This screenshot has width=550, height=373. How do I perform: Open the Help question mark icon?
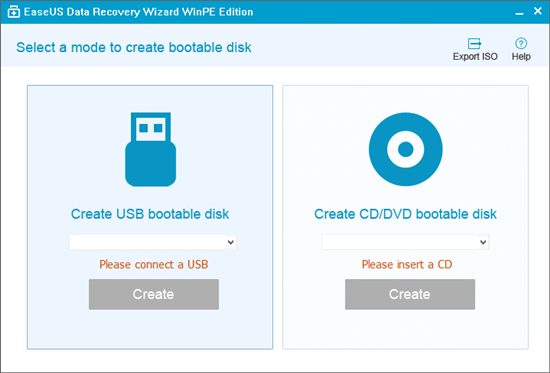[521, 44]
